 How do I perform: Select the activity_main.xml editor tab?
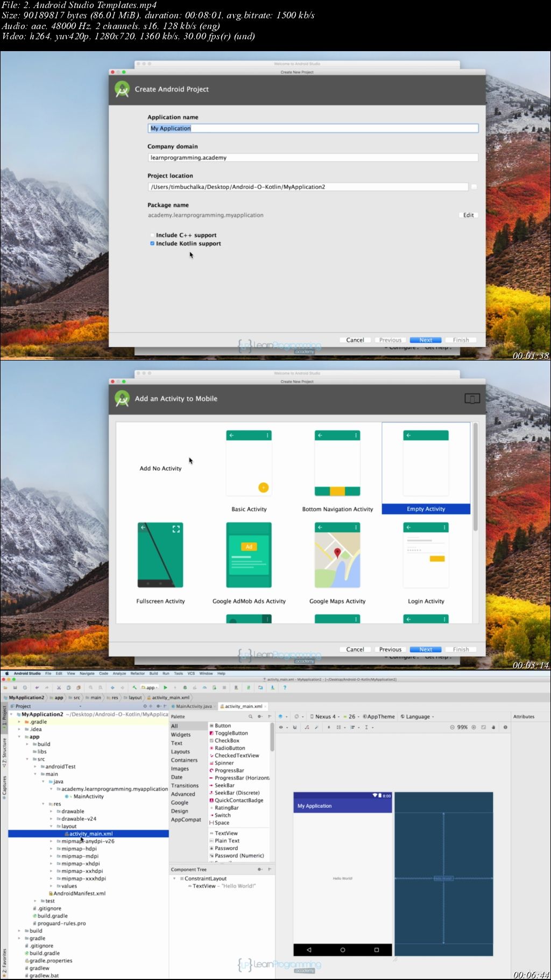coord(243,706)
